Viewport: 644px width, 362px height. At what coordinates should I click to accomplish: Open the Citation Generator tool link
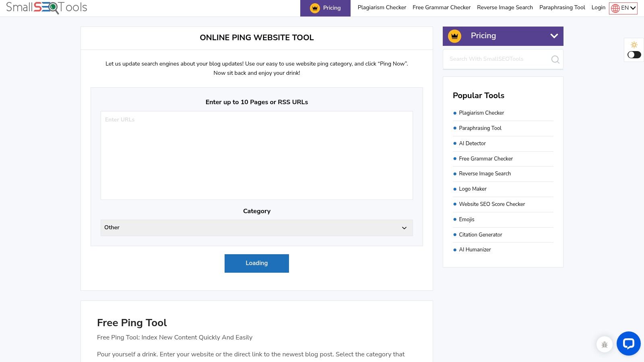point(480,234)
